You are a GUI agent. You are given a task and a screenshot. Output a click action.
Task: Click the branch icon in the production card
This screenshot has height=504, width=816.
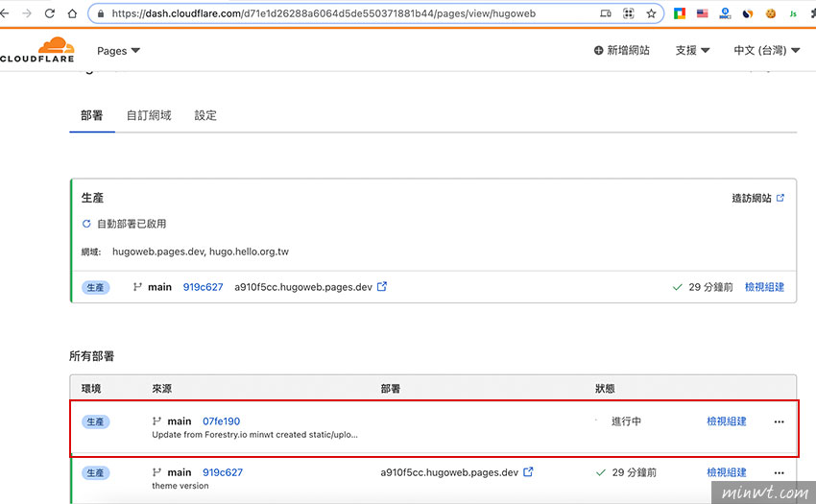point(137,287)
